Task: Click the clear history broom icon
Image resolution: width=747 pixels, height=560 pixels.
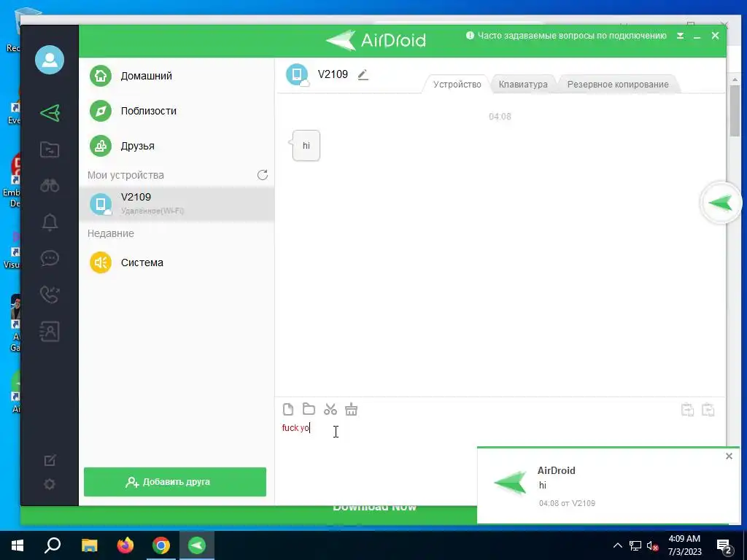Action: 351,409
